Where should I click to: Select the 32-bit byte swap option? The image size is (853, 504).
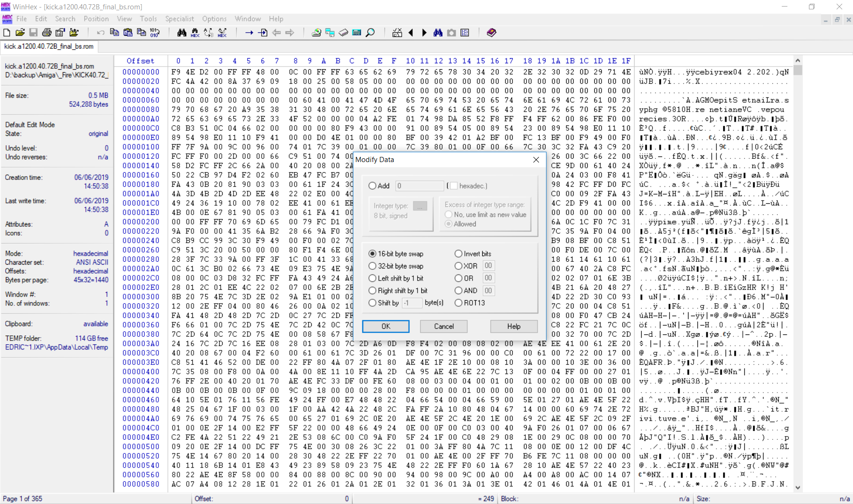[x=373, y=266]
